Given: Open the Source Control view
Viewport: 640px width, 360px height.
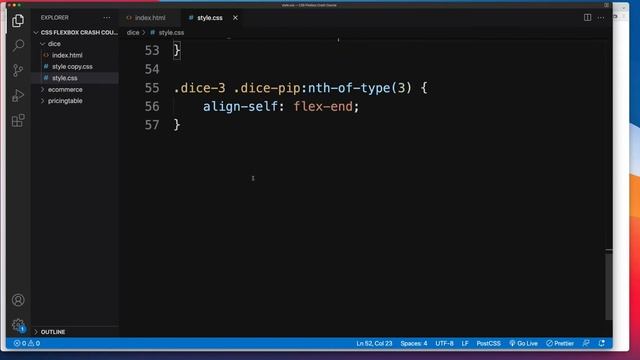Looking at the screenshot, I should (x=18, y=70).
